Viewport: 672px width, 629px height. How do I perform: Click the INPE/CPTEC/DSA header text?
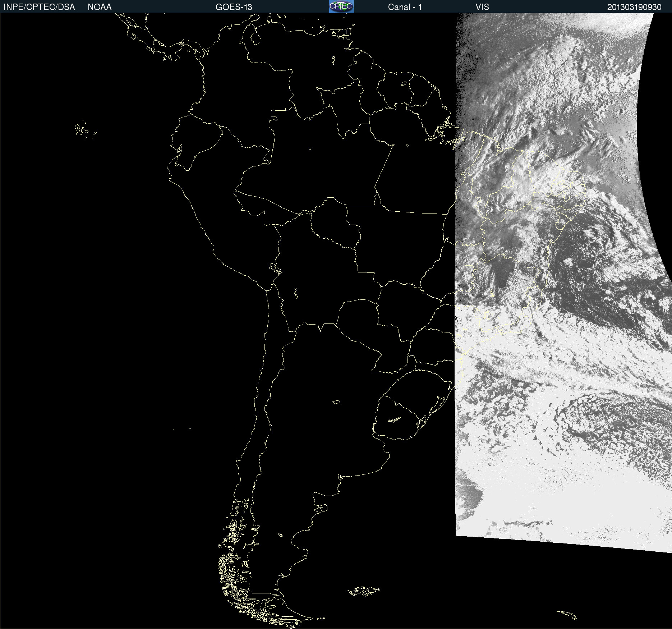(39, 7)
